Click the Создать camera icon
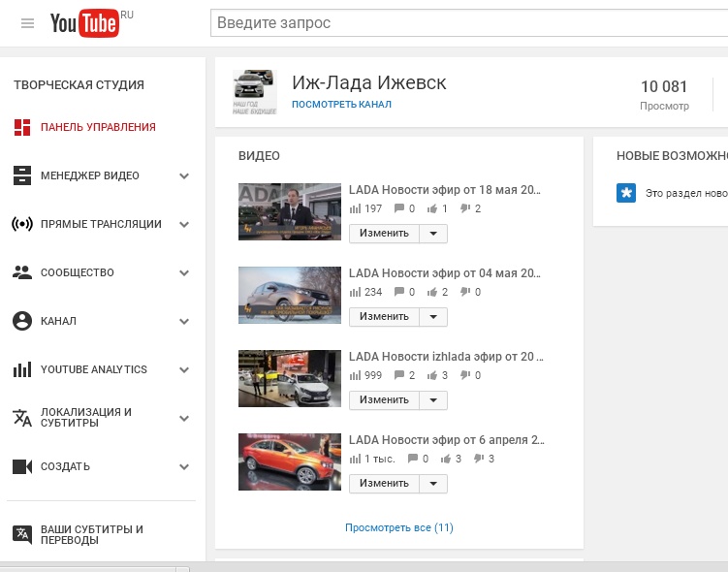 tap(22, 466)
